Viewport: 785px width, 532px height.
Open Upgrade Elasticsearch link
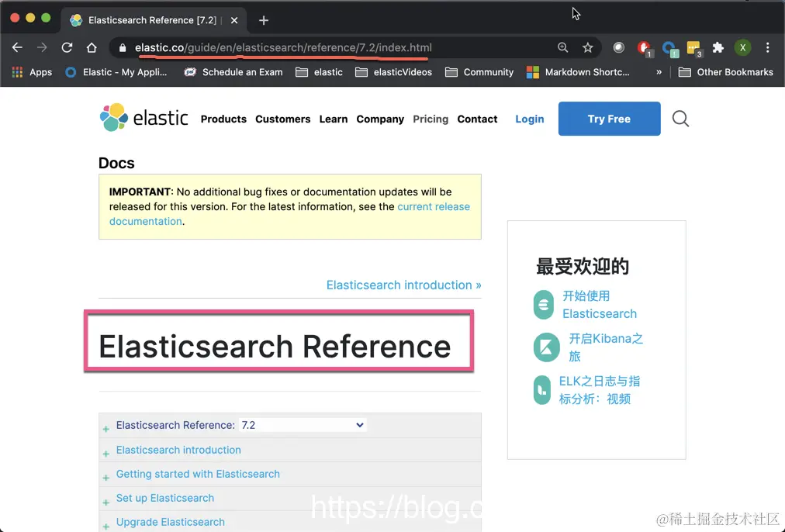click(x=170, y=522)
